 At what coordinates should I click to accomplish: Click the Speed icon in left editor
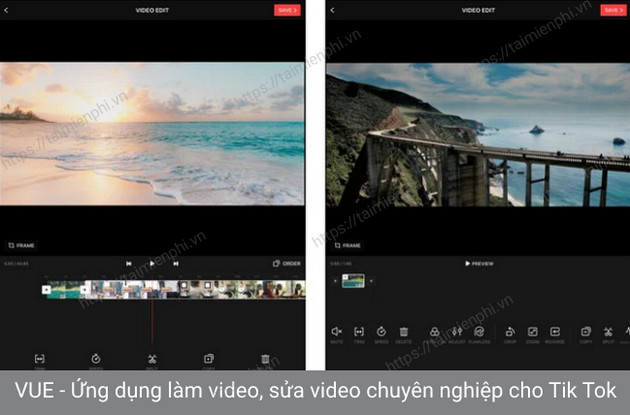point(96,358)
